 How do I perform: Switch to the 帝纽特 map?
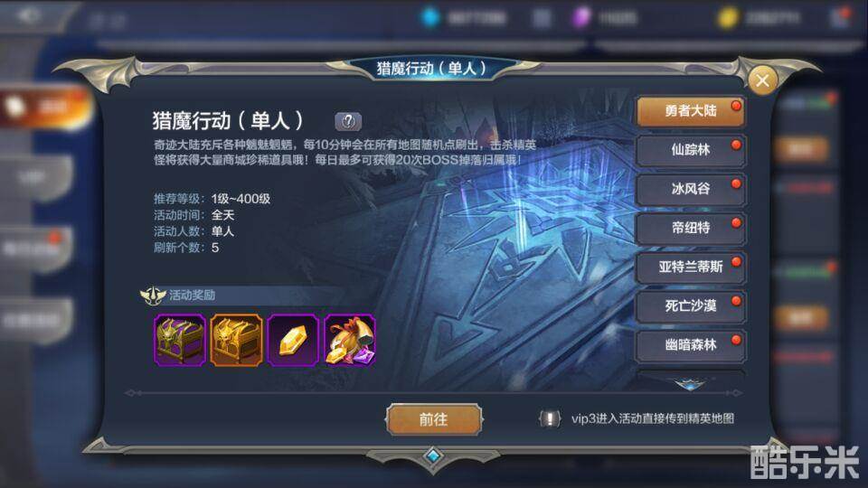click(691, 228)
